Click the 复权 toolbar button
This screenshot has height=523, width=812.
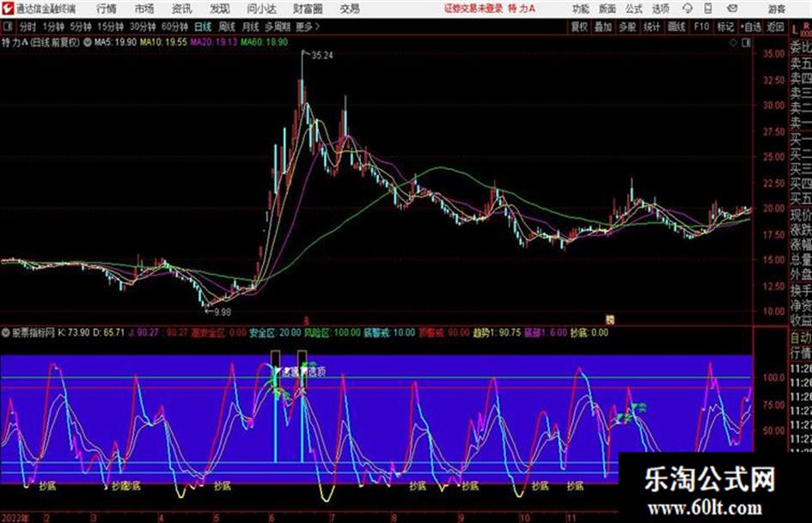coord(579,27)
